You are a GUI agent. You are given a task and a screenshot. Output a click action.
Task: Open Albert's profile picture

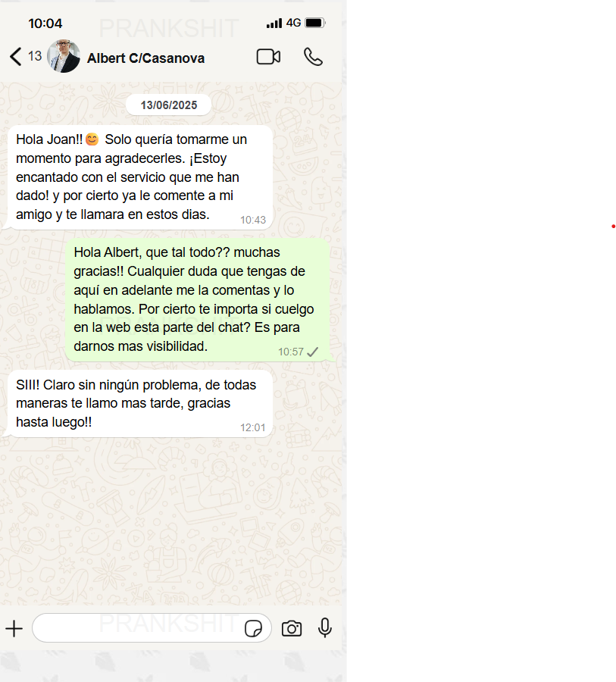pos(64,56)
